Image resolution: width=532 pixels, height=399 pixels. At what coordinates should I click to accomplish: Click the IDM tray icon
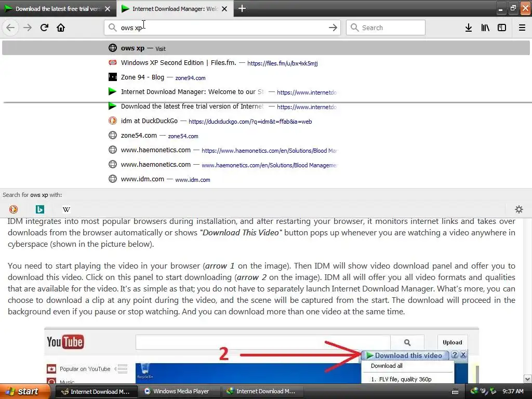(x=474, y=391)
